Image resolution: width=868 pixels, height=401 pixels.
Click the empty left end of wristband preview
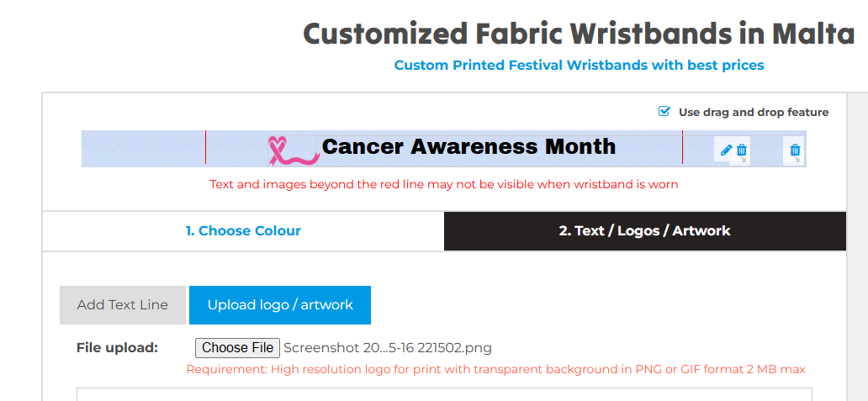click(143, 149)
